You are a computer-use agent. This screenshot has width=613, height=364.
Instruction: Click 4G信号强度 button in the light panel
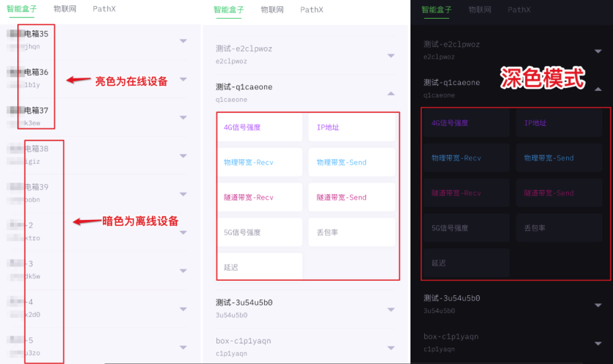click(x=260, y=128)
